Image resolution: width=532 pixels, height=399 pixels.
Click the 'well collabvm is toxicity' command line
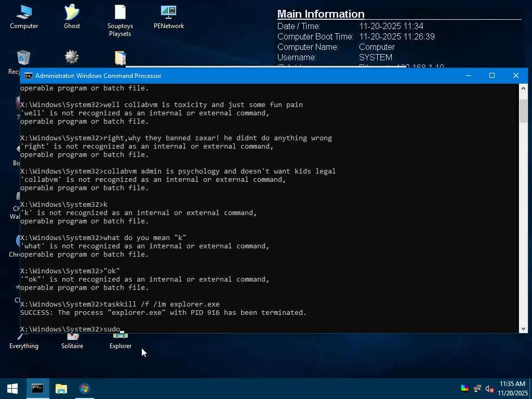(x=162, y=105)
